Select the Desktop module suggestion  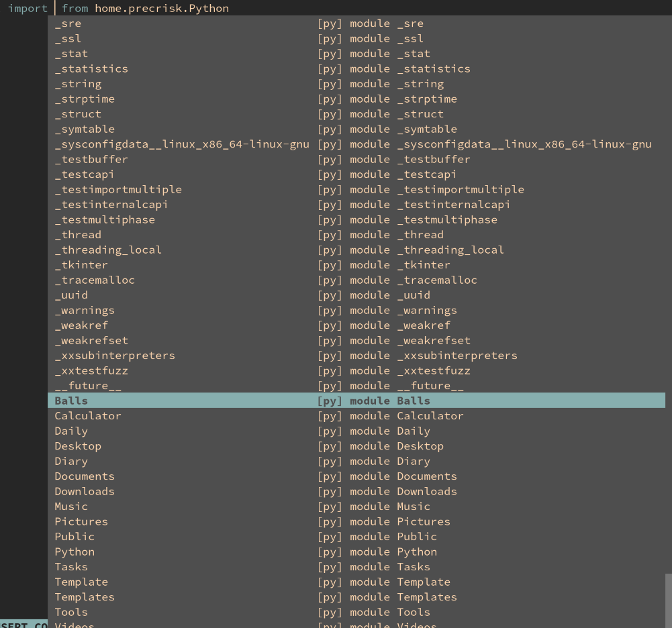(x=356, y=446)
